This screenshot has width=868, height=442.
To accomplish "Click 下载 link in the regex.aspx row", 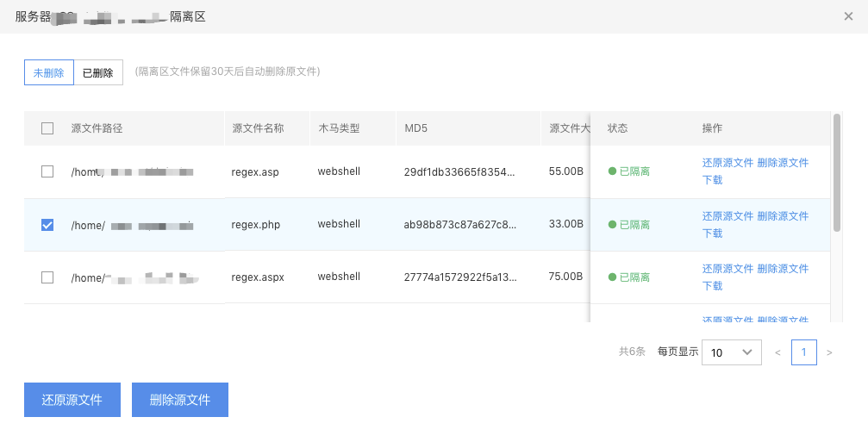I will [713, 285].
